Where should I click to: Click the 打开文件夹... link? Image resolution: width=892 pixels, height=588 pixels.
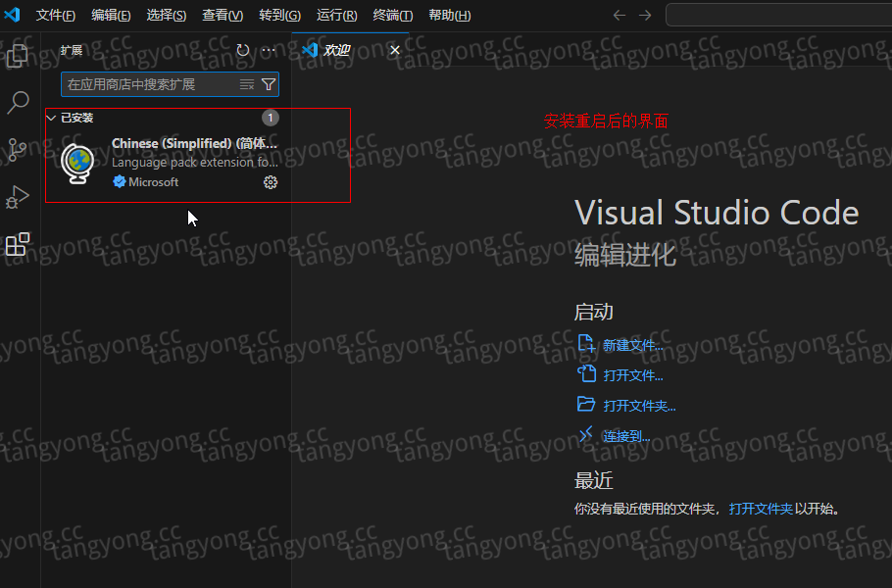[639, 406]
